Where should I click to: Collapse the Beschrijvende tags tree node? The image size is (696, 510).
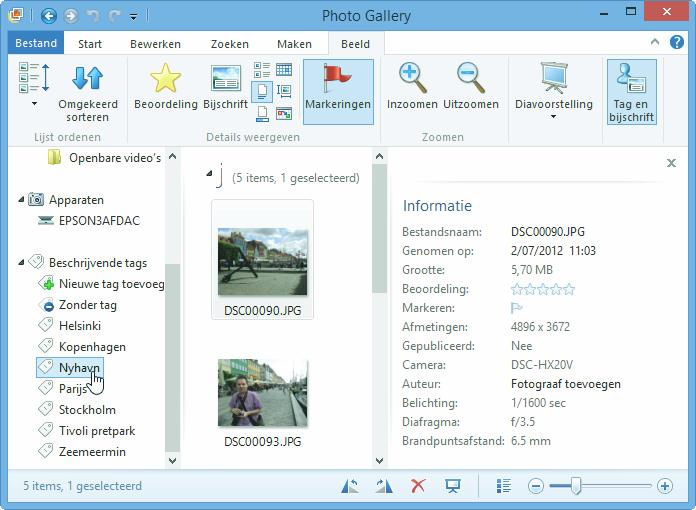click(x=22, y=263)
